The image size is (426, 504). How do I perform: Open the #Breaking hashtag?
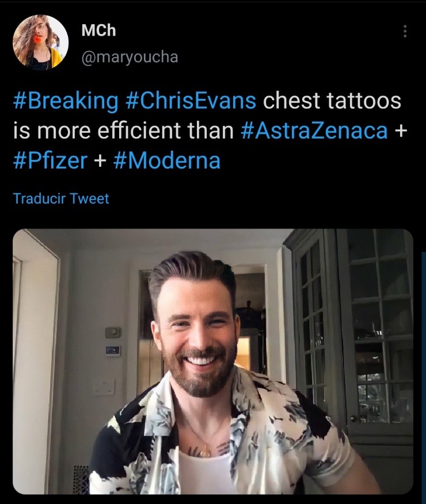[66, 101]
